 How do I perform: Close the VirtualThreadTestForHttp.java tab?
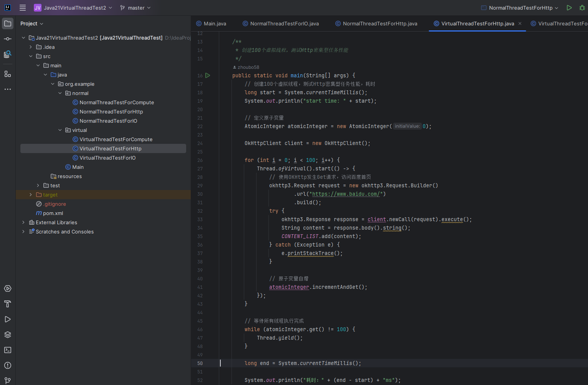tap(520, 23)
